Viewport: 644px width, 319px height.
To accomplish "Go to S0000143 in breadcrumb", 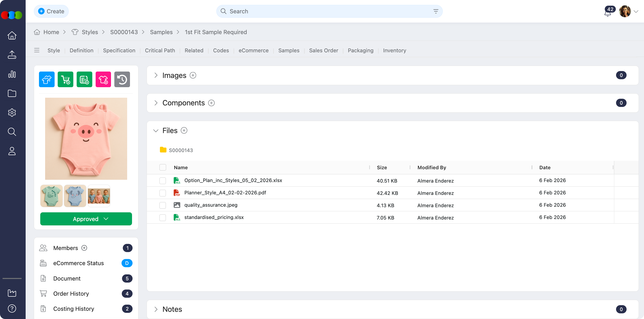I will point(124,32).
